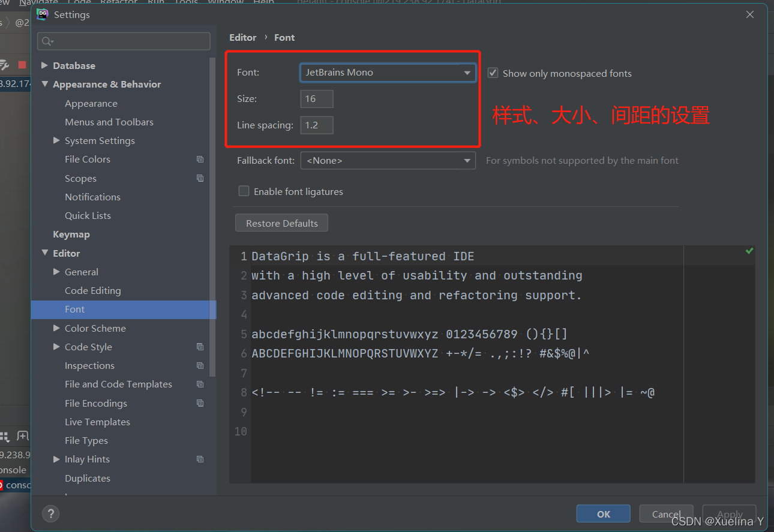
Task: Click inside the settings search field
Action: point(124,41)
